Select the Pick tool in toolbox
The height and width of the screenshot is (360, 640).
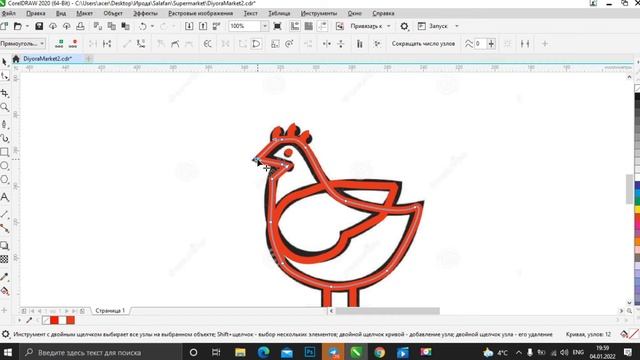(x=4, y=62)
